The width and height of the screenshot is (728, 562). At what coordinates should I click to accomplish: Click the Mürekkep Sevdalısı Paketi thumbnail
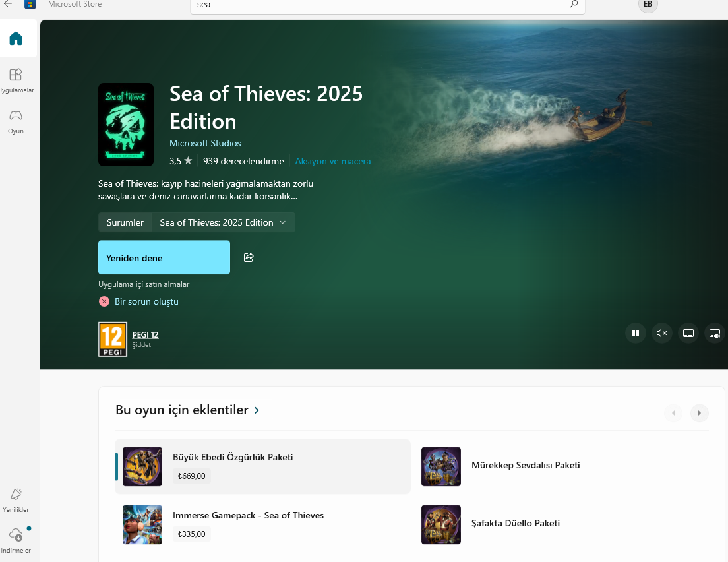441,467
